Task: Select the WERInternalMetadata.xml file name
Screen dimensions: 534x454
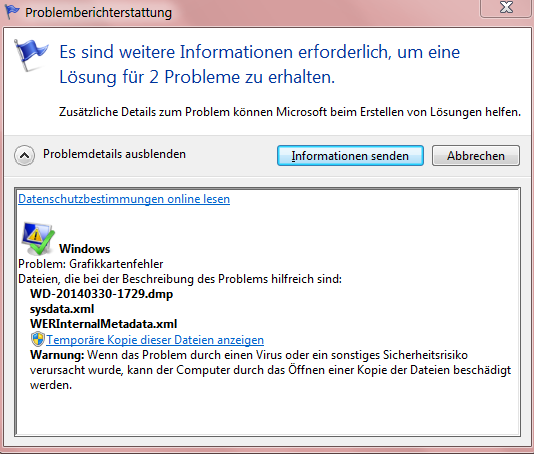Action: coord(104,324)
